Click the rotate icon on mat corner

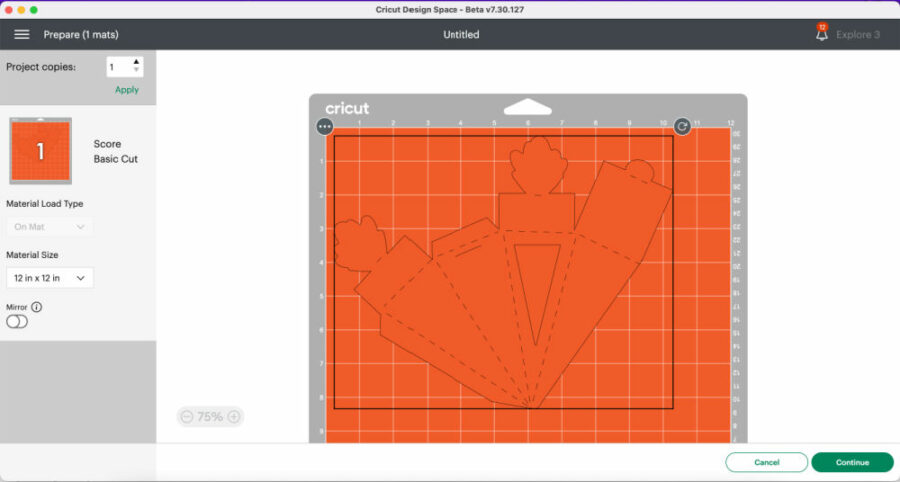(682, 126)
